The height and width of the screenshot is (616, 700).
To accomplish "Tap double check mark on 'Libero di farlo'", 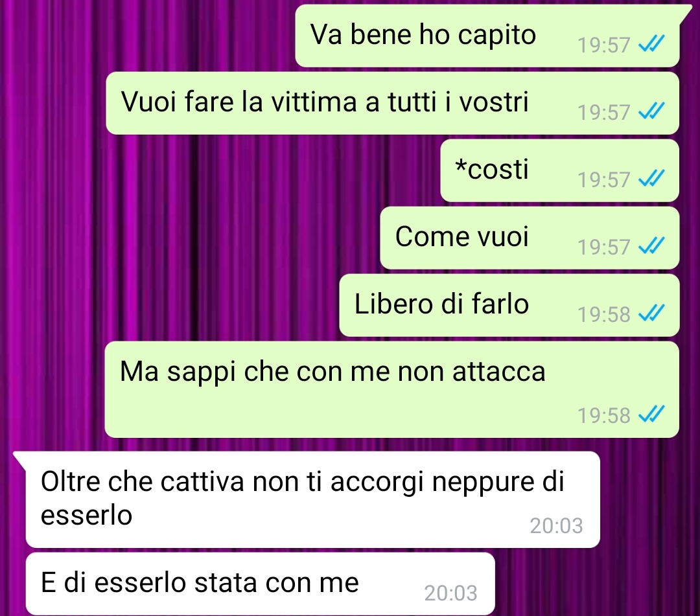I will [651, 313].
